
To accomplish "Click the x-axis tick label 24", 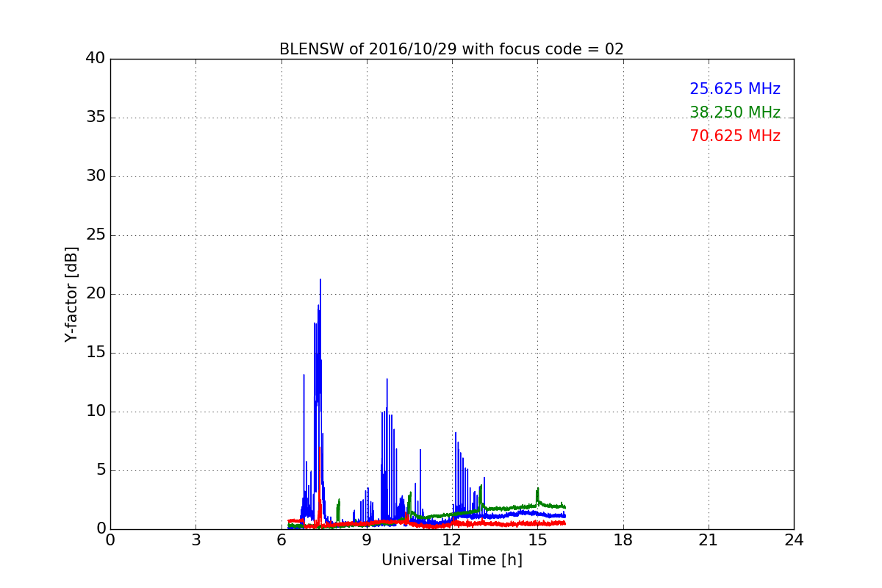I will click(x=794, y=540).
